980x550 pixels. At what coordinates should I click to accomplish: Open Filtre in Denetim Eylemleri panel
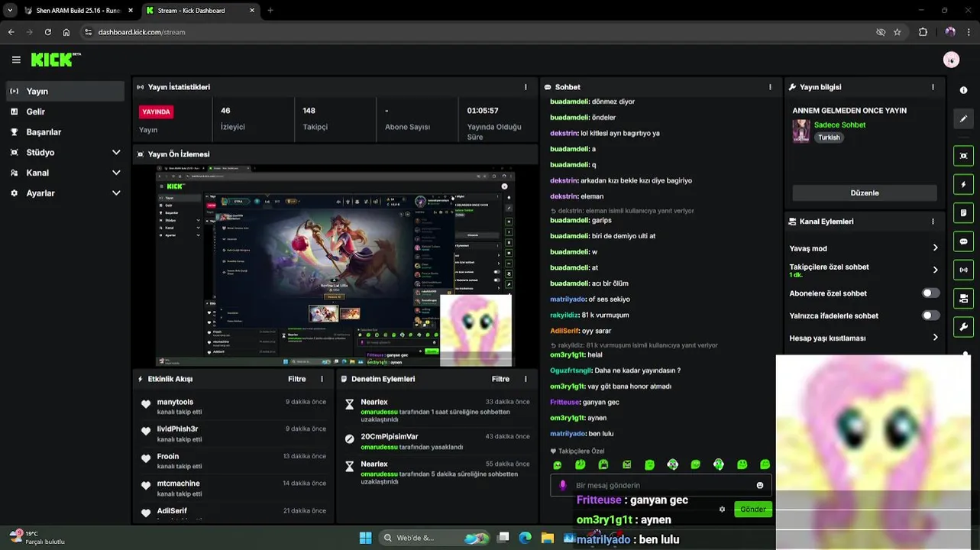tap(500, 379)
